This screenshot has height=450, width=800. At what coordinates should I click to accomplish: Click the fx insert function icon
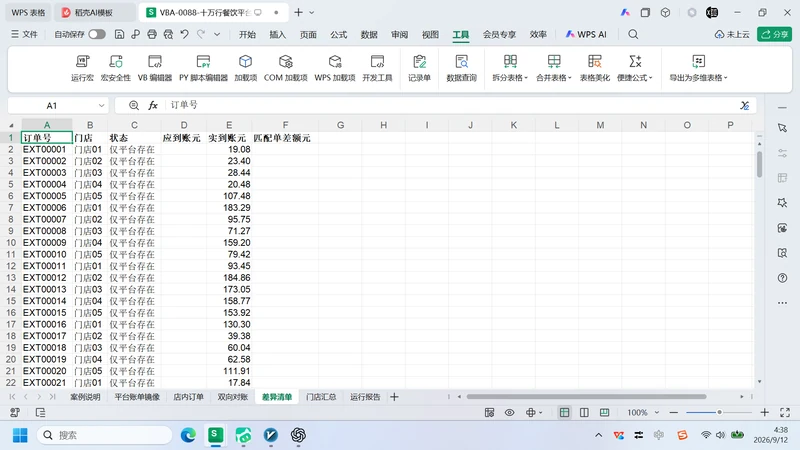point(153,105)
